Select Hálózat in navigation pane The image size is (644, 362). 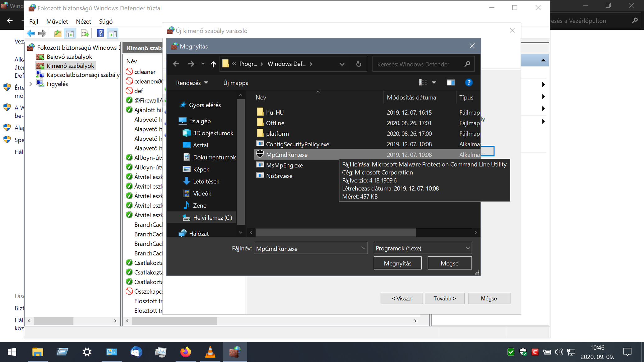click(199, 234)
